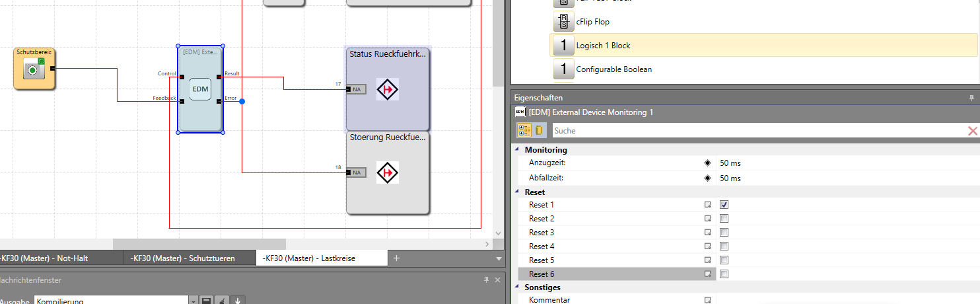The height and width of the screenshot is (304, 980).
Task: Collapse the Monitoring property group
Action: coord(518,150)
